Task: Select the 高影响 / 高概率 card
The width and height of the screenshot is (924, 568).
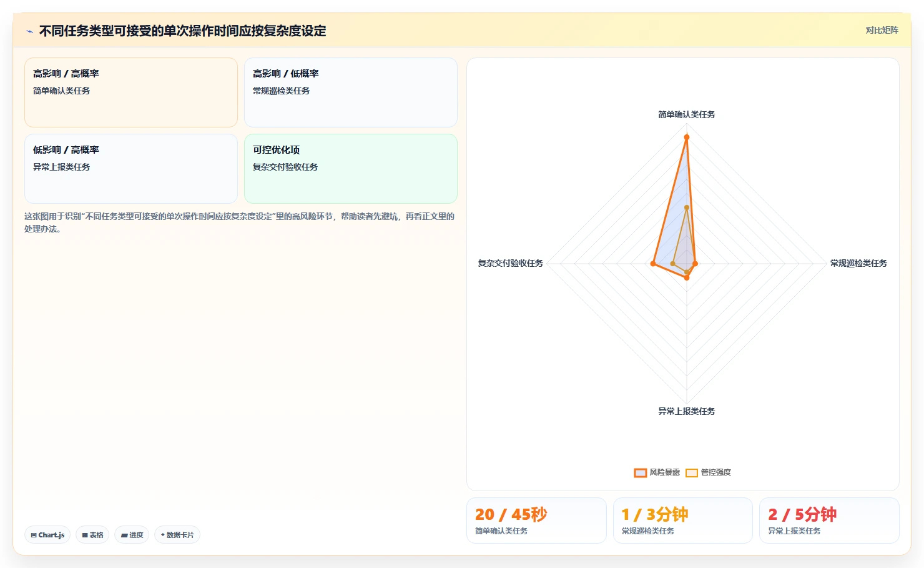Action: (131, 92)
